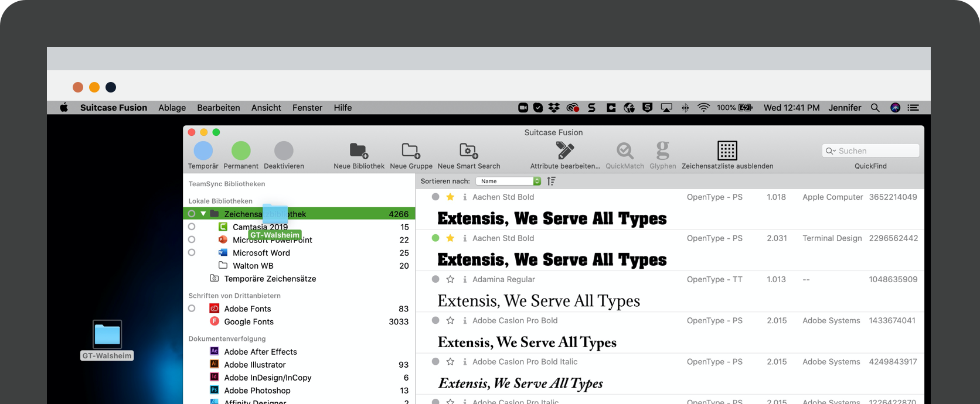Click the Adobe Illustrator icon
The height and width of the screenshot is (404, 980).
coord(215,364)
